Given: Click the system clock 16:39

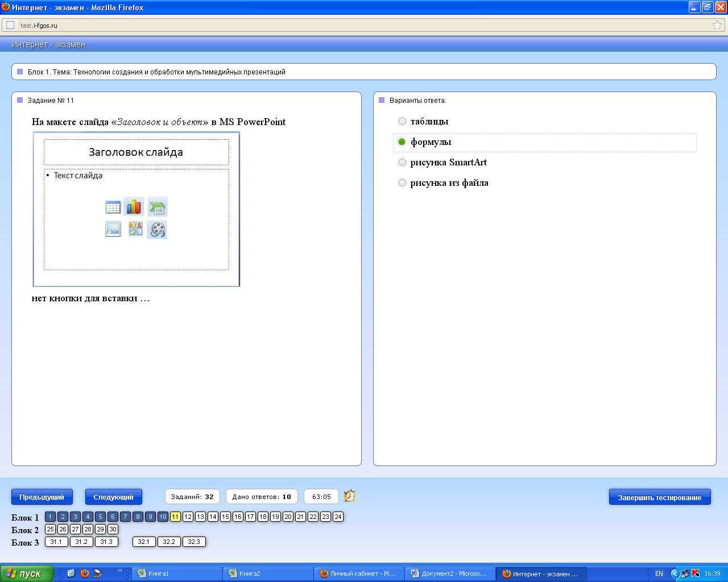Looking at the screenshot, I should click(x=712, y=573).
